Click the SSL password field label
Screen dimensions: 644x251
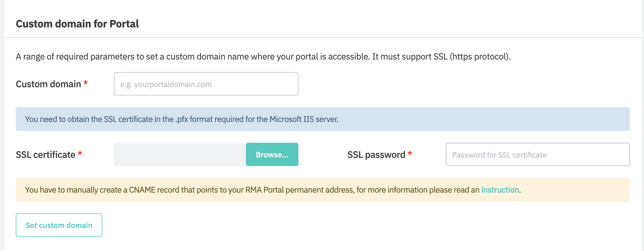click(x=376, y=155)
